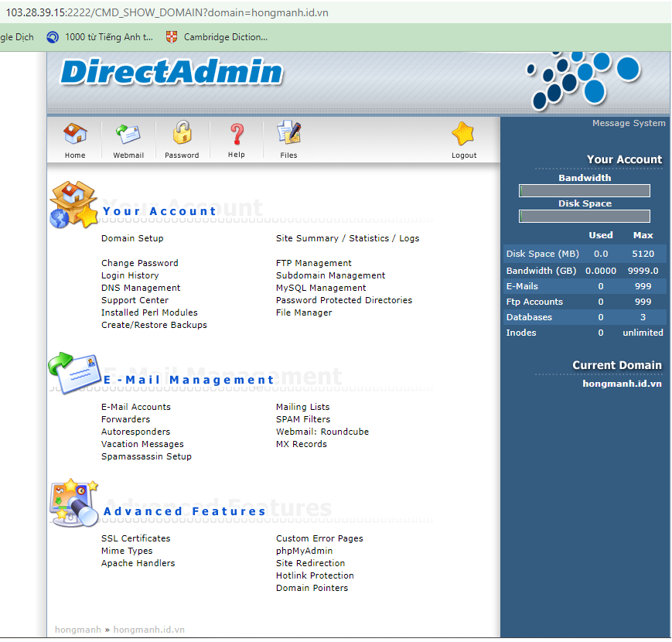Open Forwarders

(125, 419)
